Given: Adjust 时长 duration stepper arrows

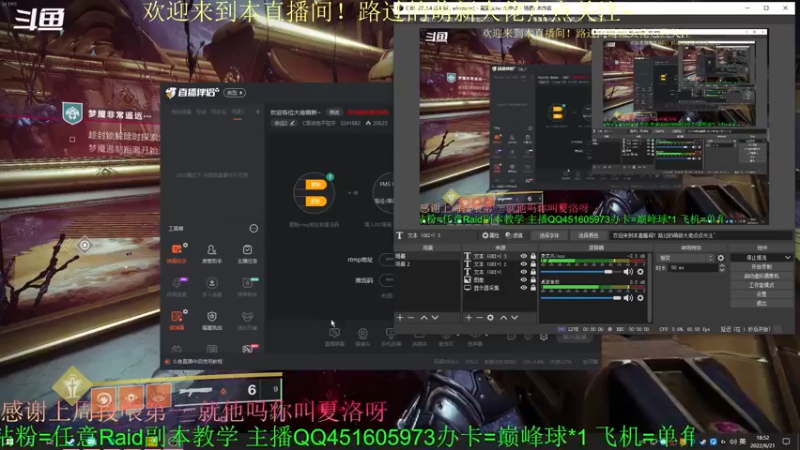Looking at the screenshot, I should point(722,268).
